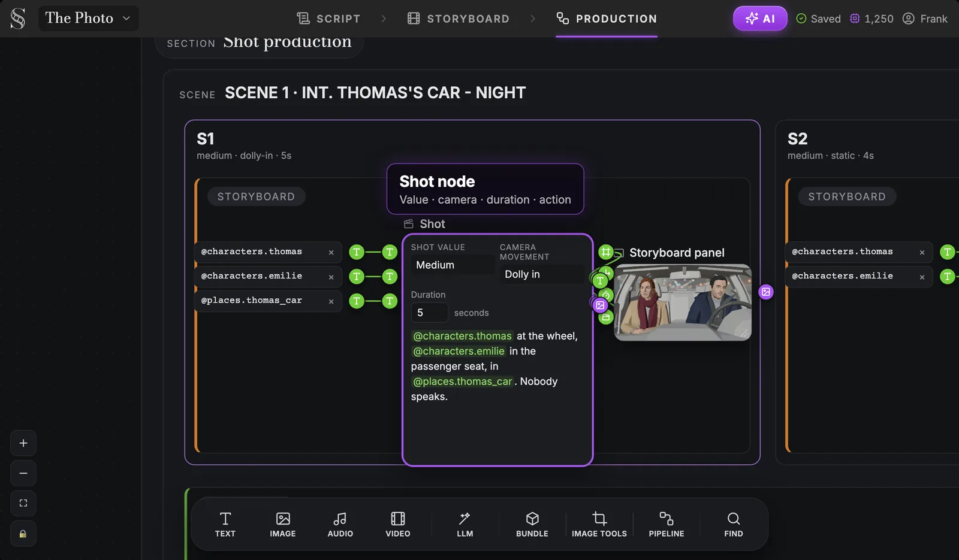The width and height of the screenshot is (959, 560).
Task: Remove @characters.thomas from S2 storyboard
Action: pos(922,252)
